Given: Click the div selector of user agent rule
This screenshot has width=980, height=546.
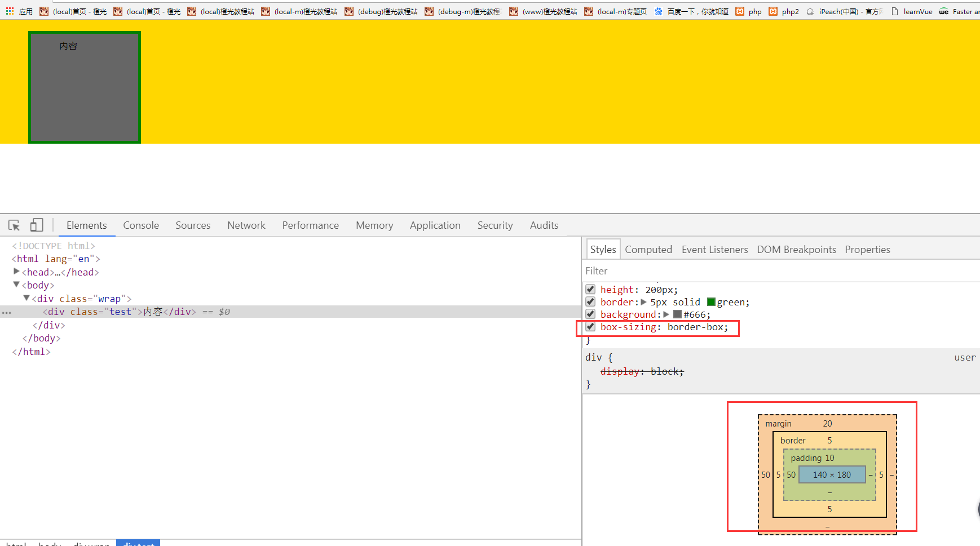Looking at the screenshot, I should coord(593,357).
